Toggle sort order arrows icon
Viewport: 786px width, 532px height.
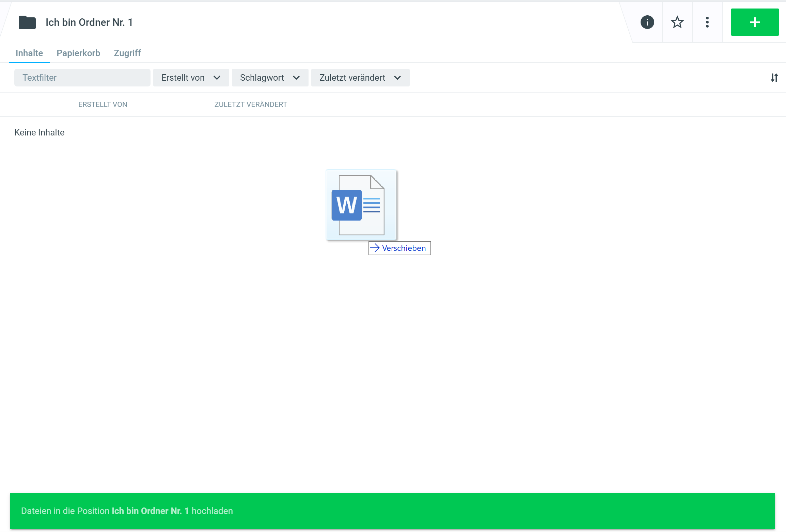[774, 78]
